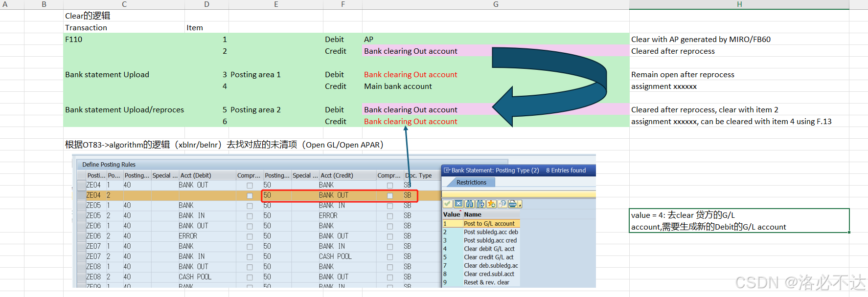Open the small arrow beside Print icon
Image resolution: width=868 pixels, height=297 pixels.
coord(520,205)
